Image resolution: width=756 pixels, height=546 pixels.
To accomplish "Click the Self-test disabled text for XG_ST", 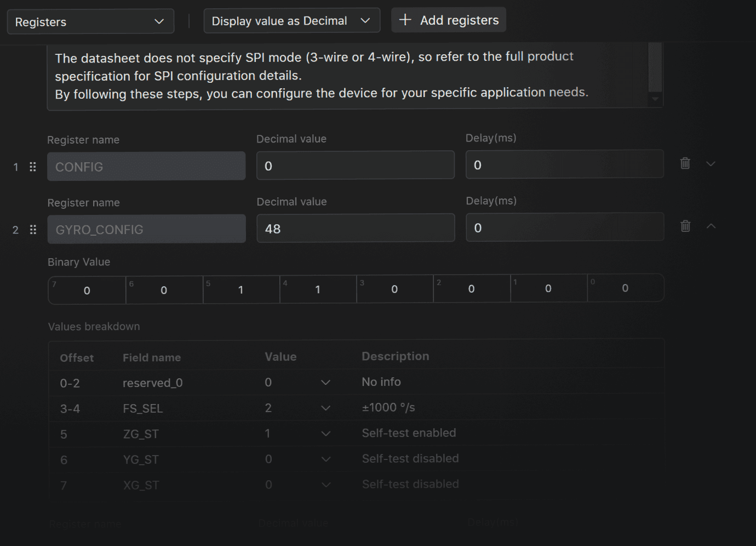I will point(410,484).
